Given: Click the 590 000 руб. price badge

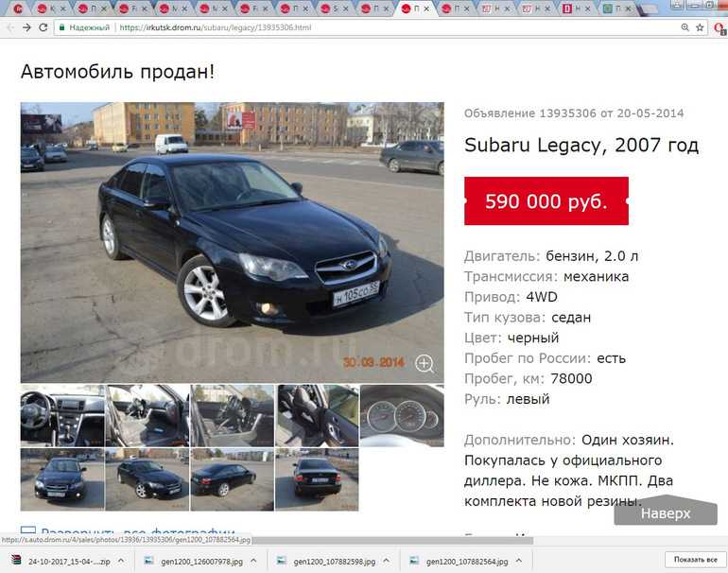Looking at the screenshot, I should click(x=546, y=201).
